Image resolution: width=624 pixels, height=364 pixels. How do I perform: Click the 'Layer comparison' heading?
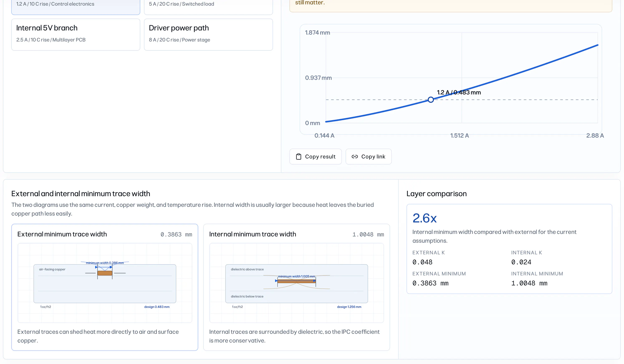coord(436,194)
